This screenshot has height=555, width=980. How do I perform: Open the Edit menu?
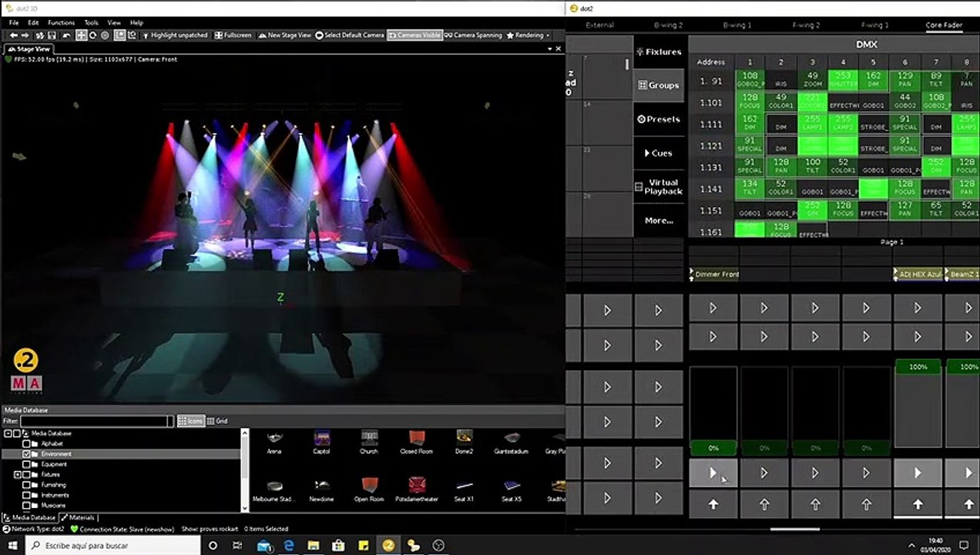point(33,23)
